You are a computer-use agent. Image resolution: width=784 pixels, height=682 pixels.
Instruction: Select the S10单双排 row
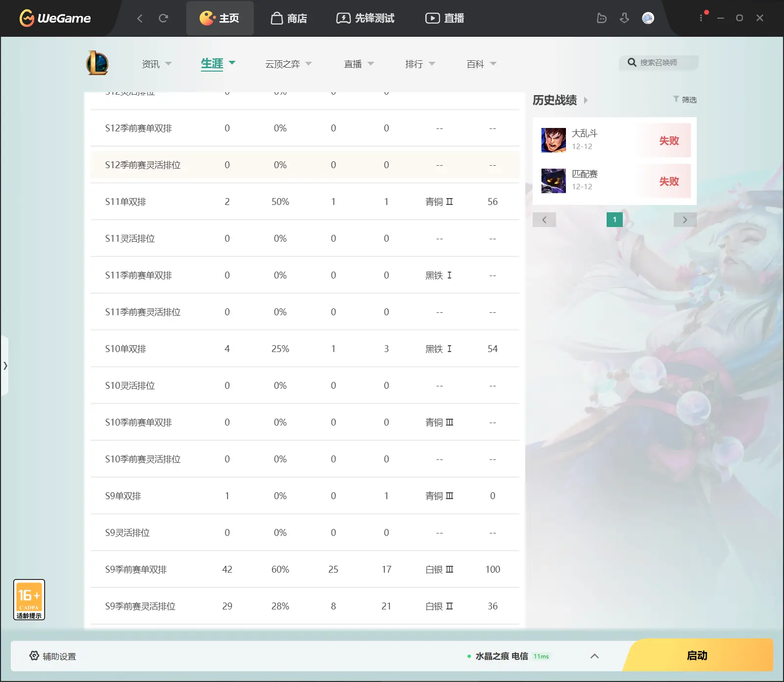tap(305, 349)
